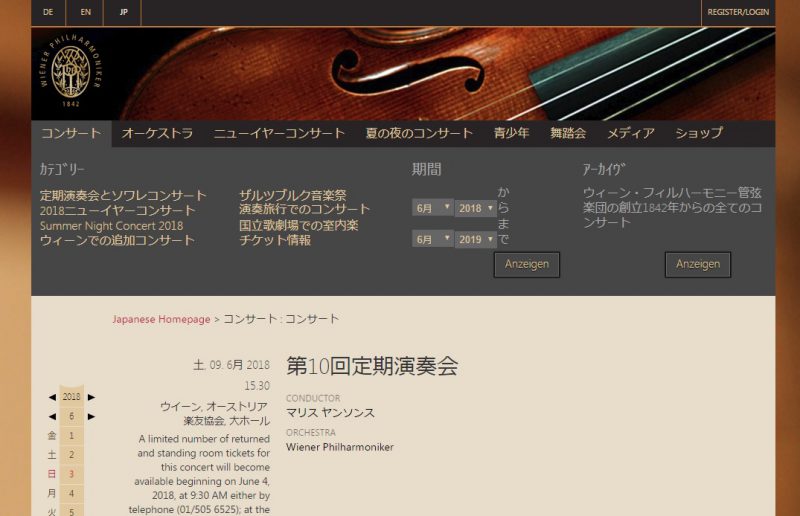Open the end year 2019 dropdown
This screenshot has width=800, height=516.
click(x=476, y=239)
